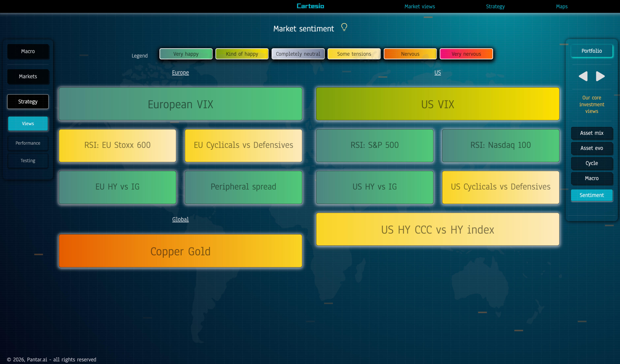The height and width of the screenshot is (364, 620).
Task: Click the Very nervous legend swatch
Action: [466, 54]
